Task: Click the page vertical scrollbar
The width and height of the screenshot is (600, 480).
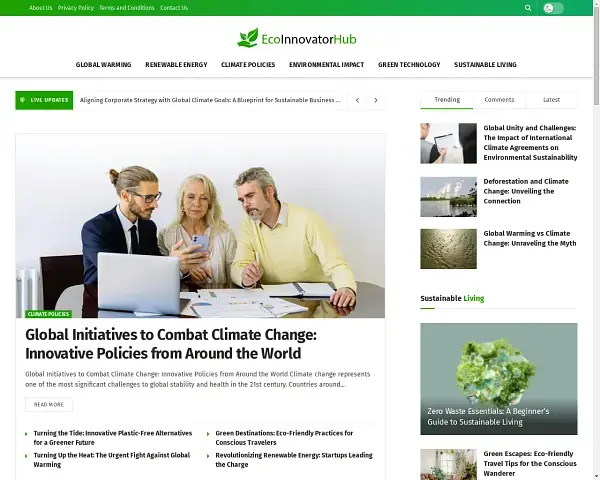Action: click(597, 240)
